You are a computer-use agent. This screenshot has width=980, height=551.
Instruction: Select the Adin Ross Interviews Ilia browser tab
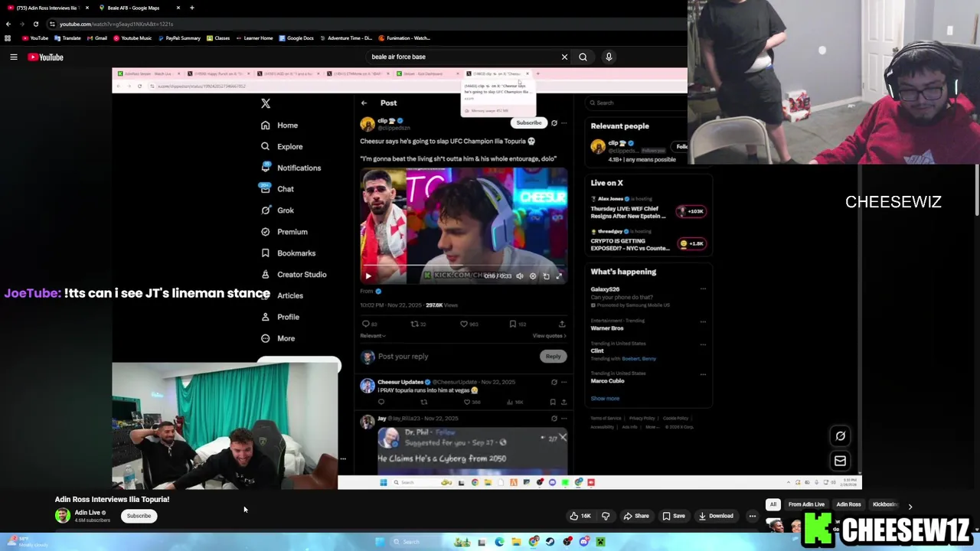pos(46,8)
